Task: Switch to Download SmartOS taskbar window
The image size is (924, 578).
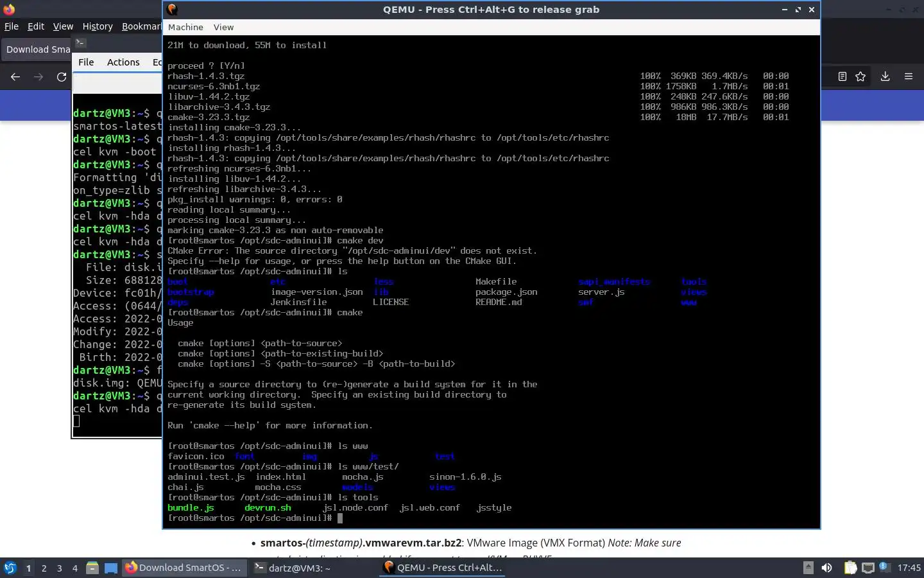Action: point(184,568)
